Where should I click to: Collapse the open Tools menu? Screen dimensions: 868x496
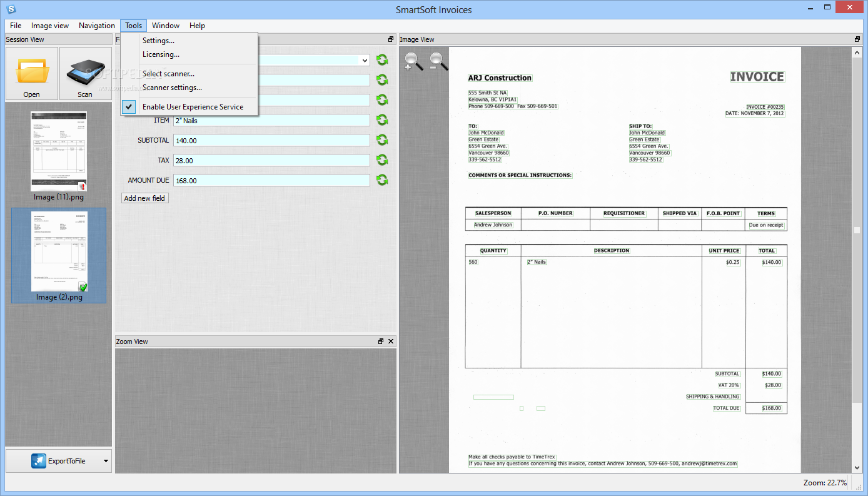point(133,26)
